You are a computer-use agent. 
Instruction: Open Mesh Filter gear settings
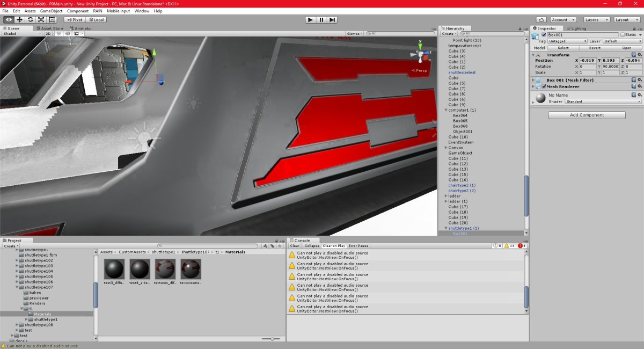click(640, 80)
